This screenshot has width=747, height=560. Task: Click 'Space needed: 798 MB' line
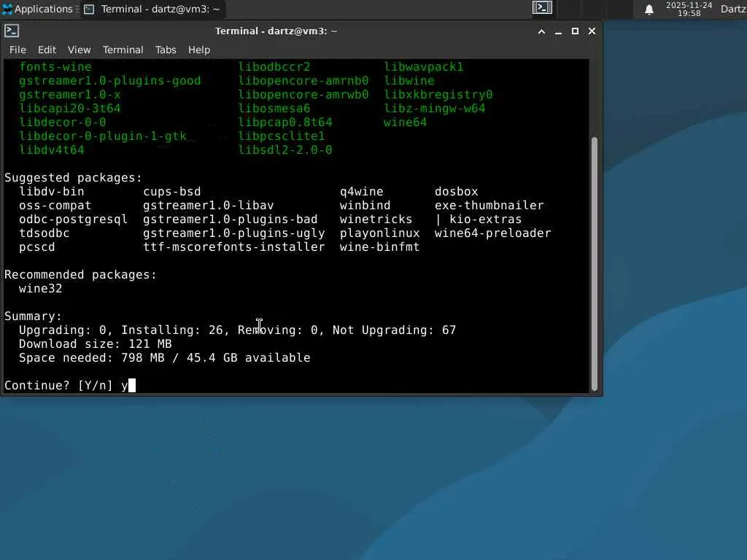click(164, 357)
